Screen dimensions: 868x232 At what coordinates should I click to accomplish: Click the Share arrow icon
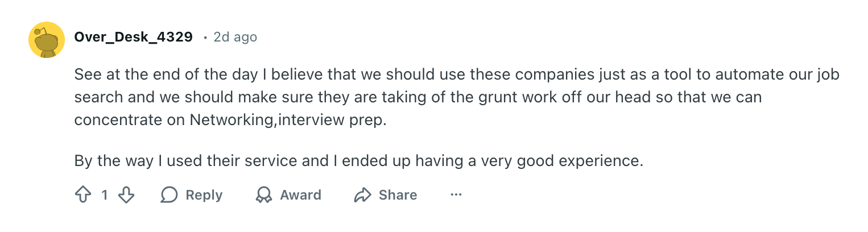point(362,195)
